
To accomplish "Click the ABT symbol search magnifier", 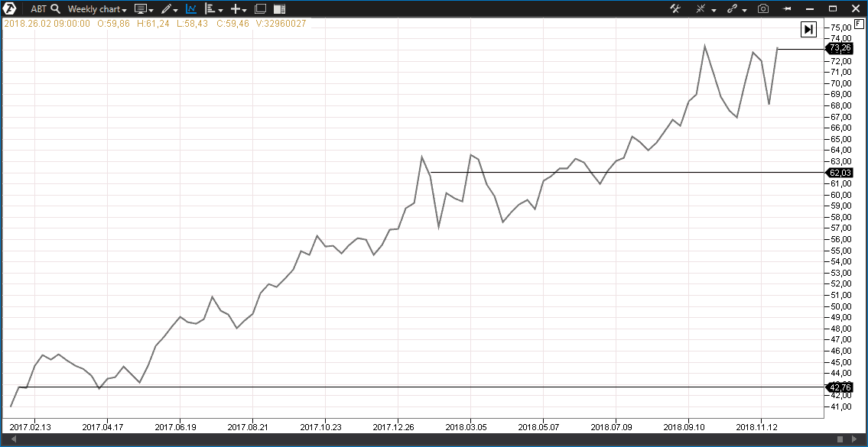I will pos(55,9).
